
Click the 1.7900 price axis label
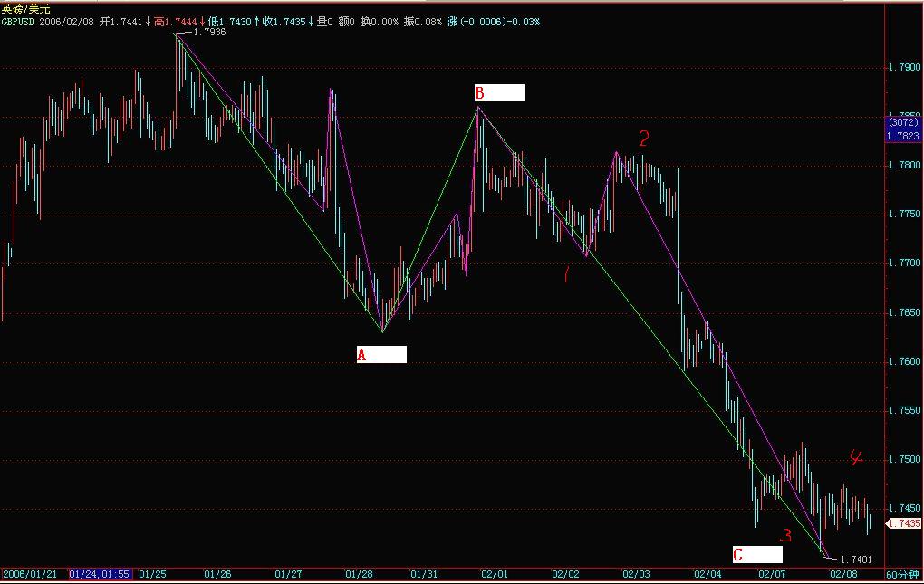(904, 68)
